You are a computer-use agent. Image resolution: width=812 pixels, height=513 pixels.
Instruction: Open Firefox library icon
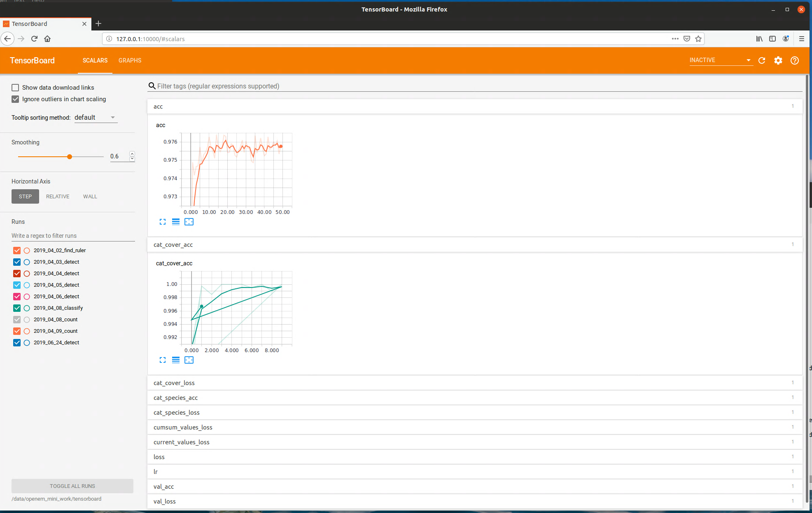[x=759, y=39]
